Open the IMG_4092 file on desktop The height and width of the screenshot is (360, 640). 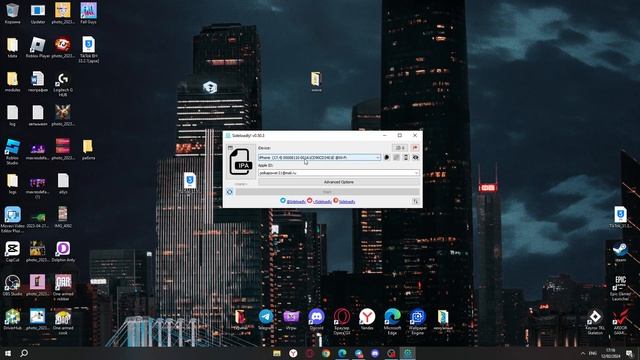tap(63, 217)
